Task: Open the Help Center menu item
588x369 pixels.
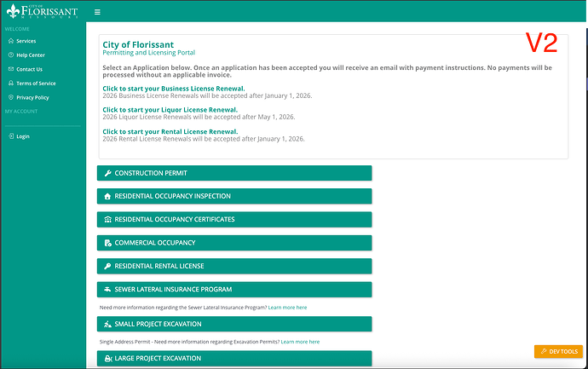Action: pos(31,55)
